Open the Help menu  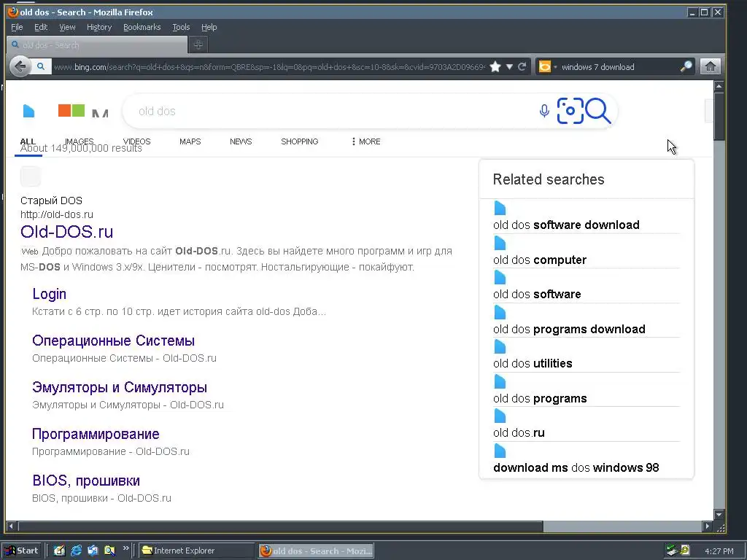(209, 27)
